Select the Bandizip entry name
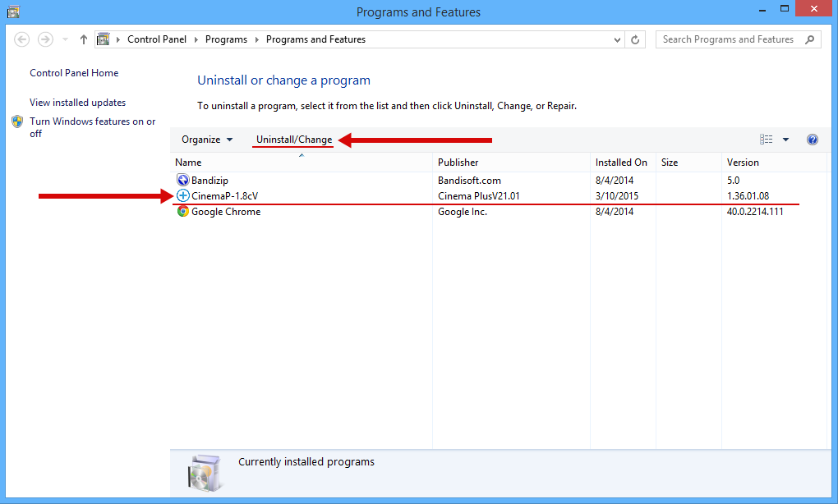 209,181
